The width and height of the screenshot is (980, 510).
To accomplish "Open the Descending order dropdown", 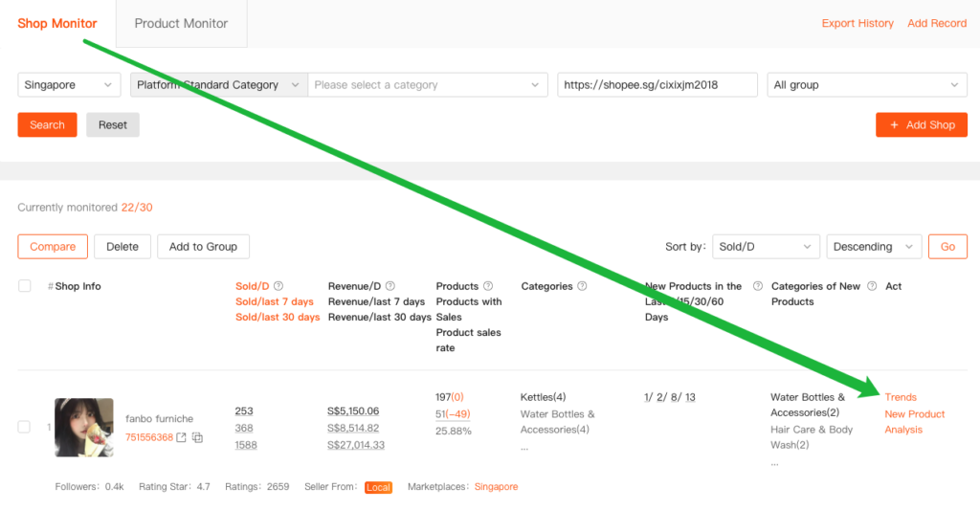I will [874, 247].
